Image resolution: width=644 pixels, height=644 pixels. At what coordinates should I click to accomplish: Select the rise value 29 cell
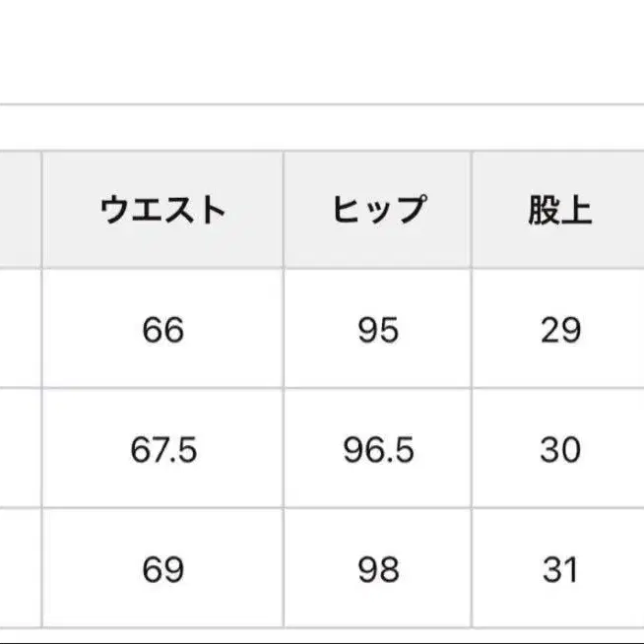(x=560, y=329)
